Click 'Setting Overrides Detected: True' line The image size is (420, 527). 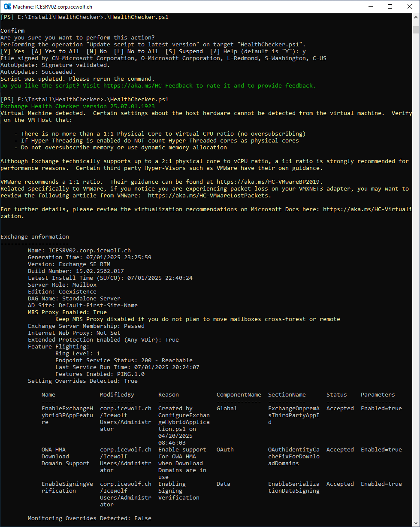click(83, 381)
